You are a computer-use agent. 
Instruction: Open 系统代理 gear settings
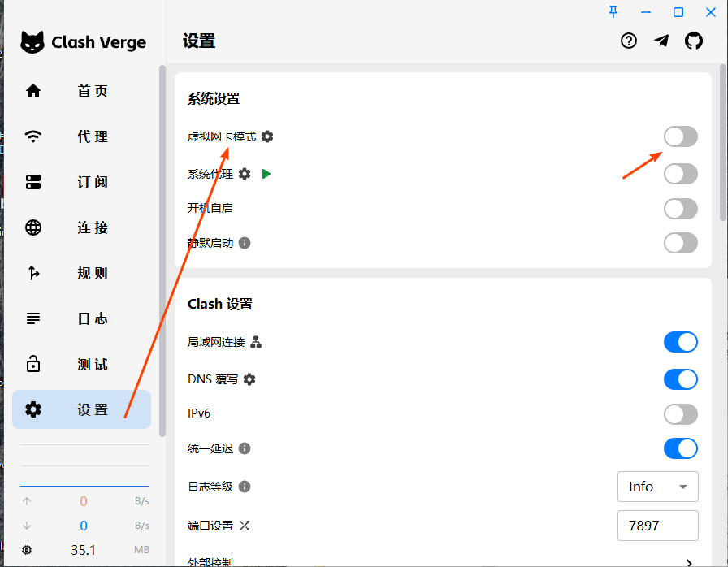245,174
